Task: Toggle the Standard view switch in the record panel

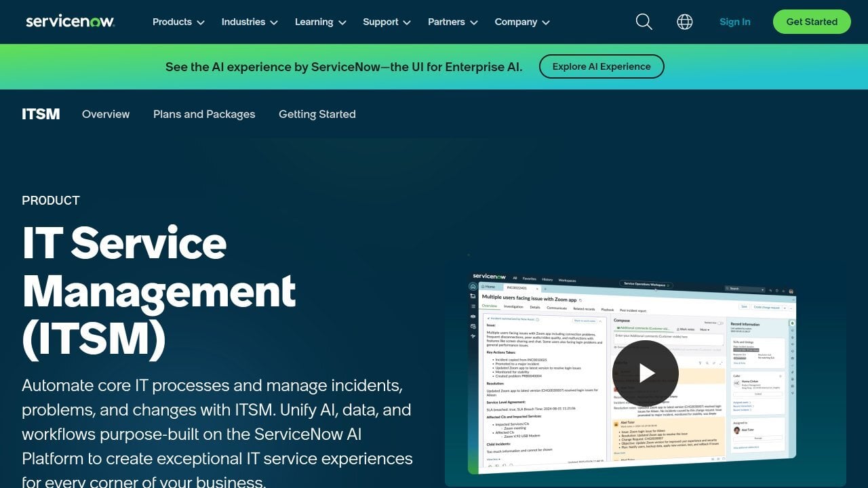Action: [720, 323]
